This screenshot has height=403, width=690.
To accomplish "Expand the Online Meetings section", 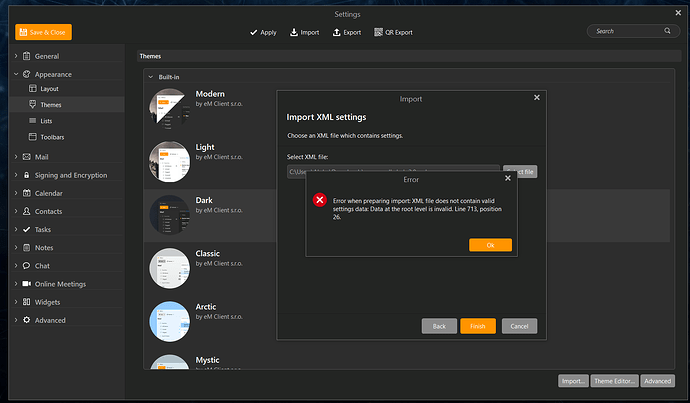I will 16,284.
